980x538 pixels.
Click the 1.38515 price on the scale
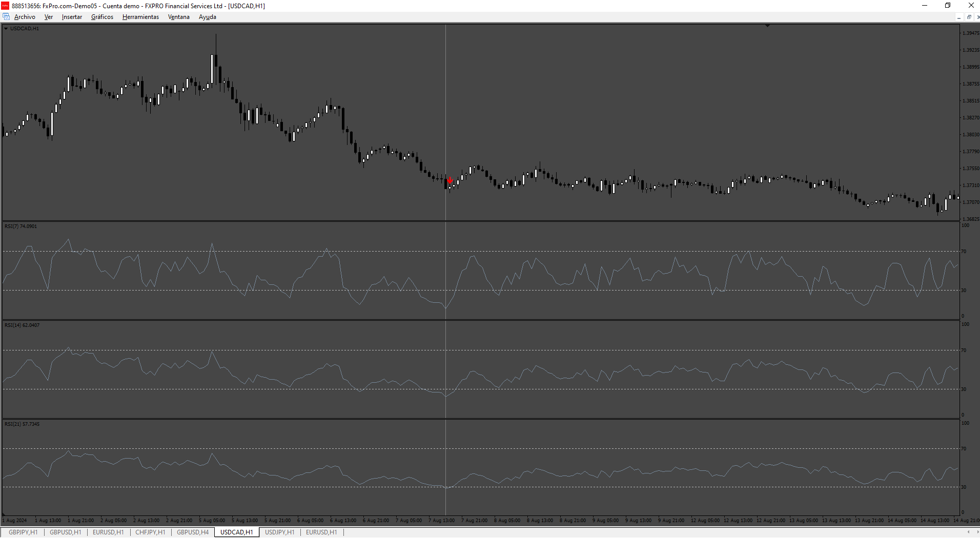[971, 101]
